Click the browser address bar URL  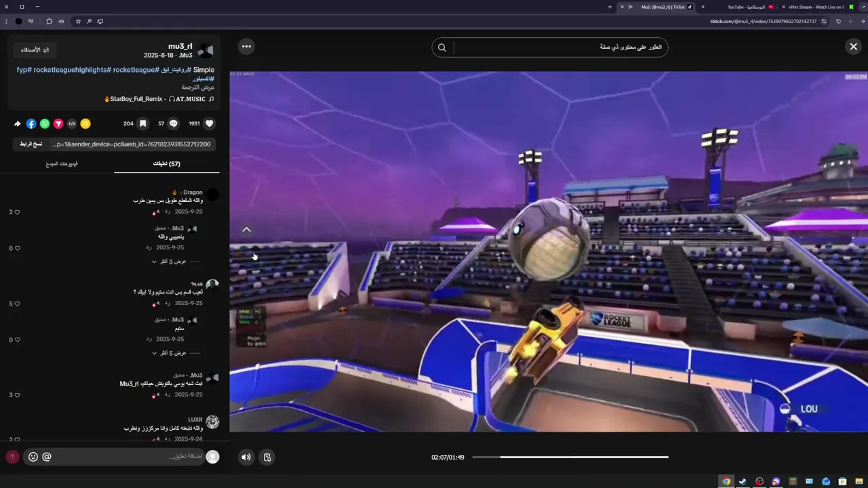point(763,21)
